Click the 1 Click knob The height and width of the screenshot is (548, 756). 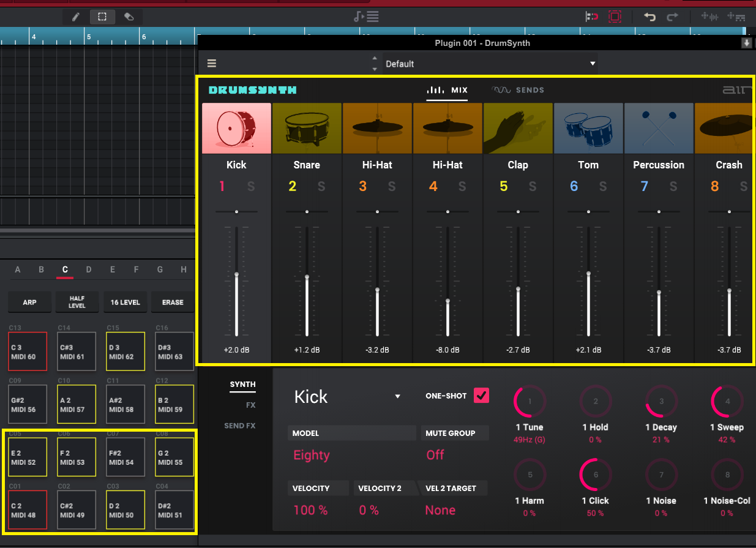(x=596, y=475)
